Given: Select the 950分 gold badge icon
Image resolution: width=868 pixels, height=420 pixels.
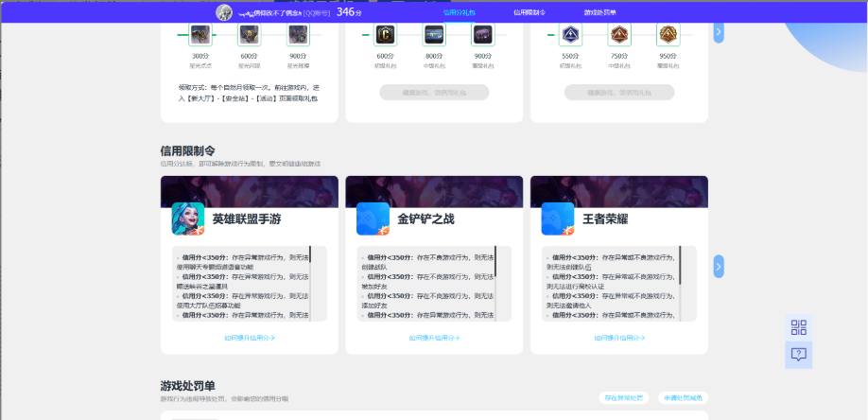Looking at the screenshot, I should (x=668, y=34).
